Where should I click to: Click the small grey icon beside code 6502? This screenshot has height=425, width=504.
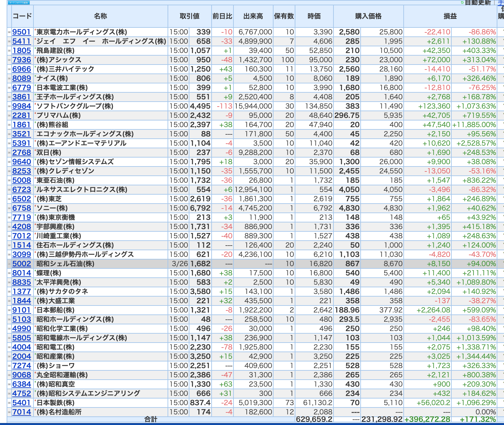point(9,199)
